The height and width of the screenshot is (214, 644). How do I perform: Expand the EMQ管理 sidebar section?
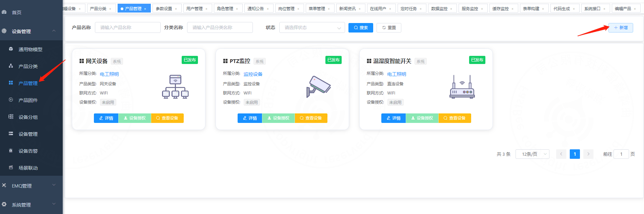point(54,185)
